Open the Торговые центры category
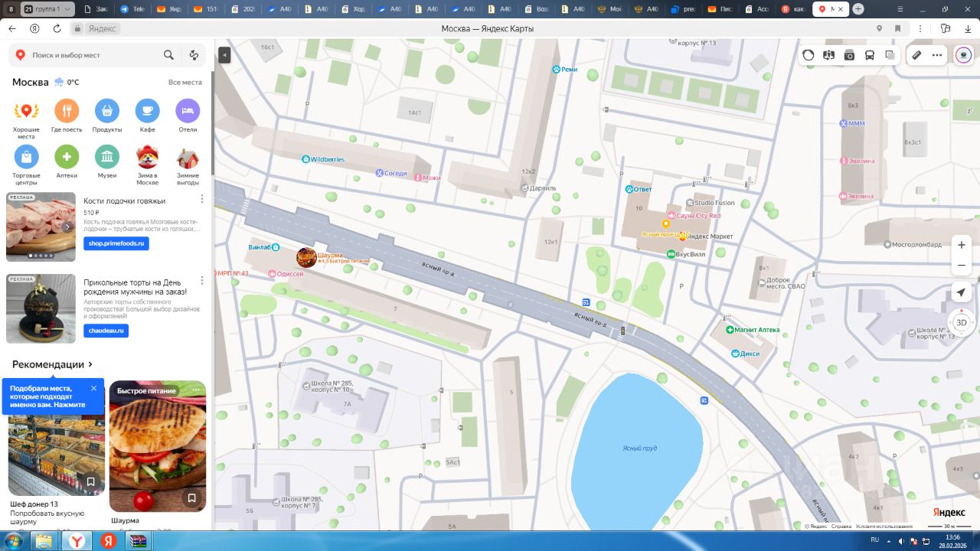980x551 pixels. [26, 165]
